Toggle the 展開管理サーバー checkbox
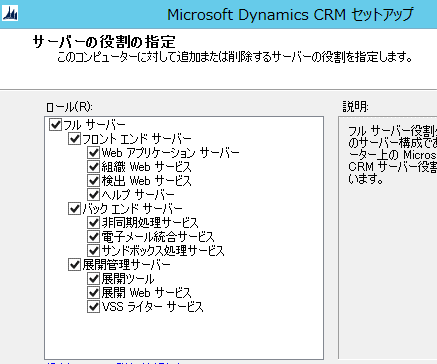 pos(74,265)
